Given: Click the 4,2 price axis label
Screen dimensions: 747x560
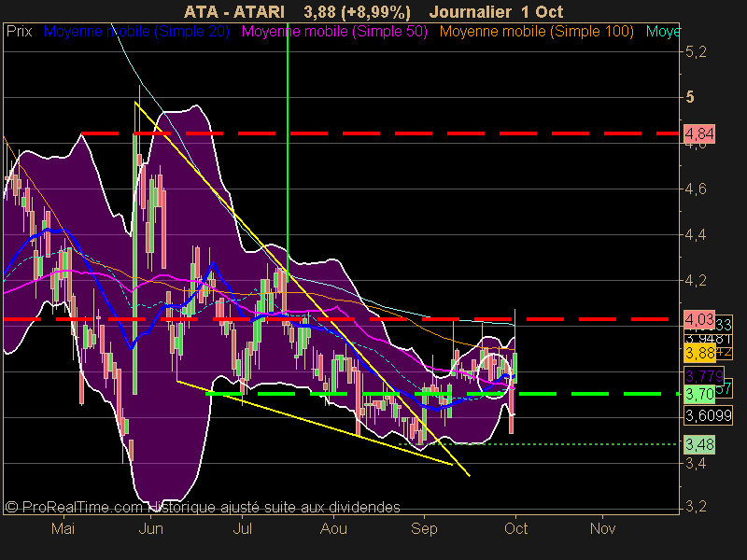Looking at the screenshot, I should (x=696, y=281).
